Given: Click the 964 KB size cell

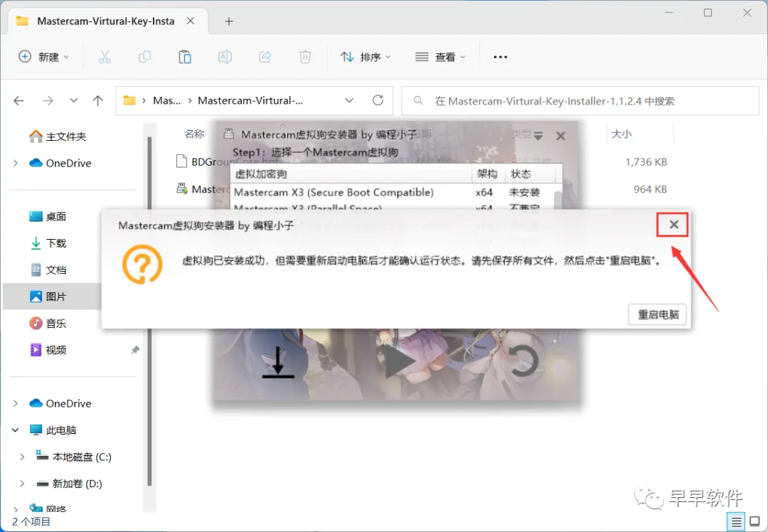Looking at the screenshot, I should (650, 189).
